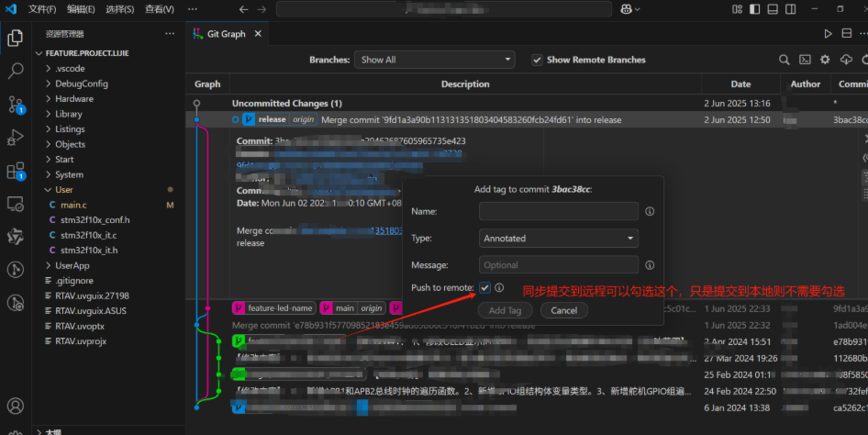The height and width of the screenshot is (435, 868).
Task: Click into the tag Name input field
Action: click(559, 211)
